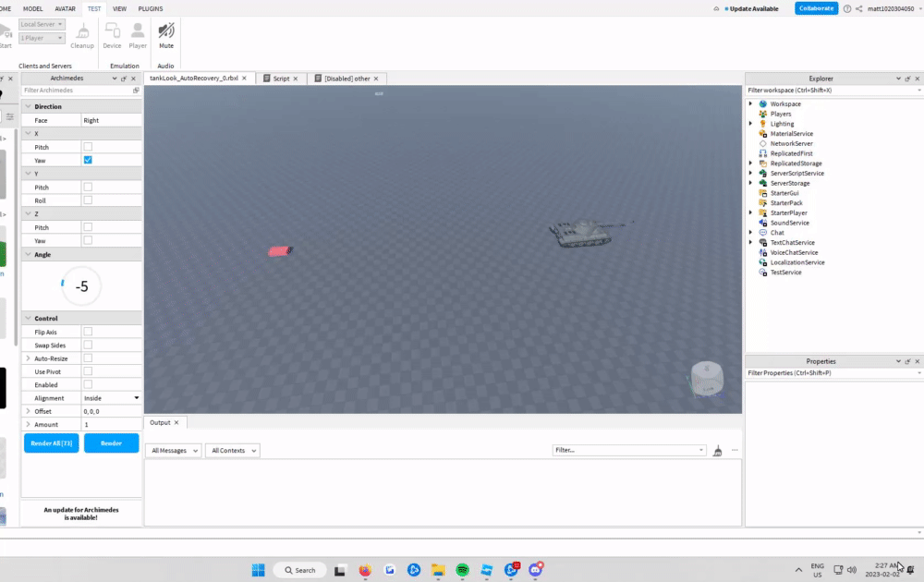Click Update Available notice
This screenshot has height=582, width=924.
point(751,9)
